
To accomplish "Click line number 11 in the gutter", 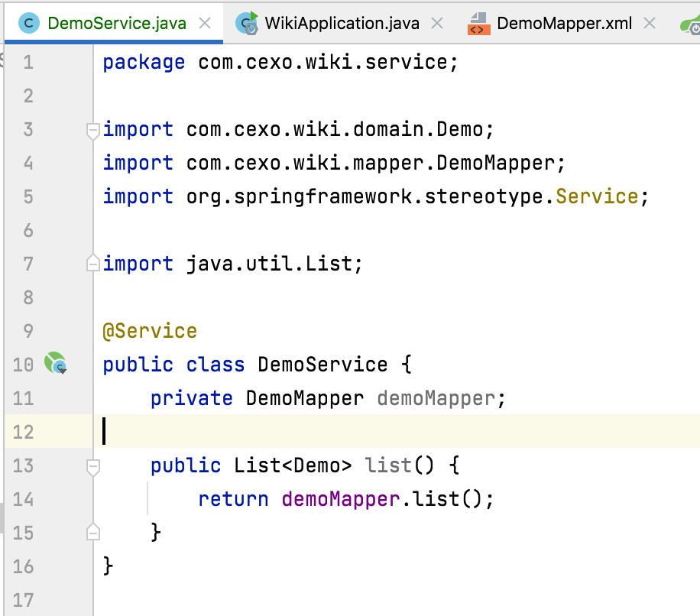I will (23, 398).
